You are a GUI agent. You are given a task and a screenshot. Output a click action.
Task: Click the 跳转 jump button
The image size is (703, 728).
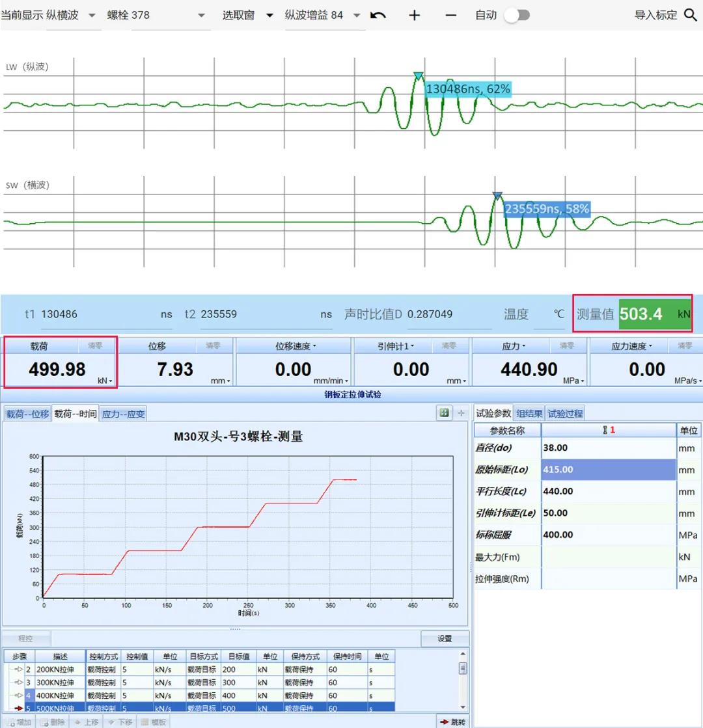click(453, 721)
